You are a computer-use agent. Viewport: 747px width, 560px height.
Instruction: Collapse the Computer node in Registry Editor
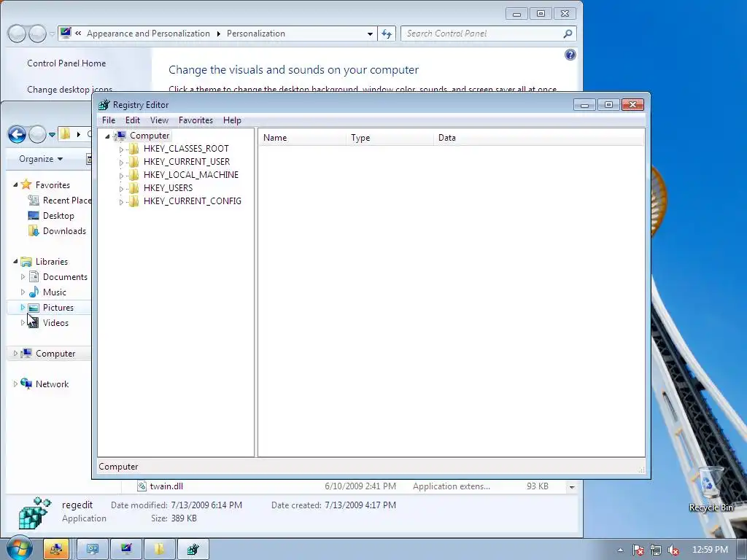[x=108, y=136]
